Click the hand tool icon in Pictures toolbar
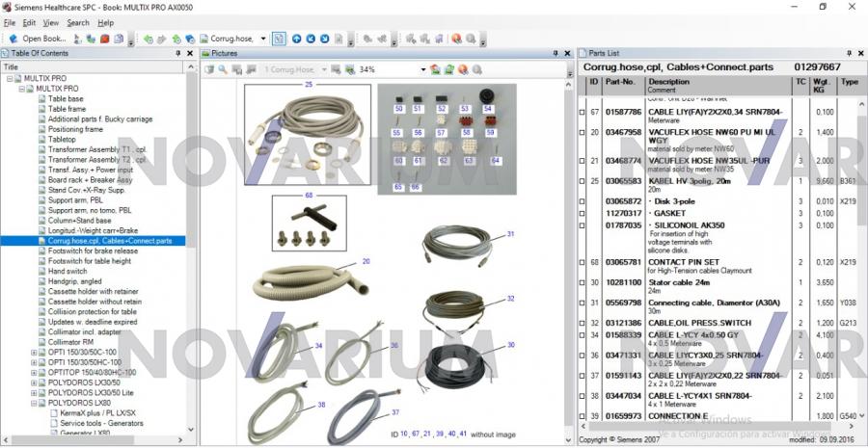 click(x=209, y=69)
